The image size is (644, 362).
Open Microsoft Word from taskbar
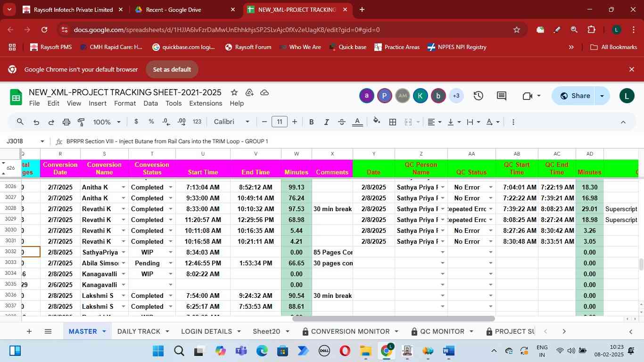[x=448, y=351]
